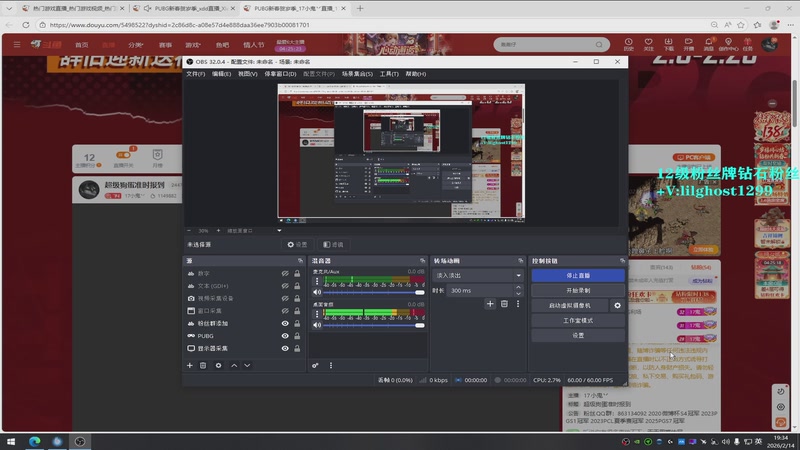Decrease the transition duration with the down stepper

tap(518, 293)
